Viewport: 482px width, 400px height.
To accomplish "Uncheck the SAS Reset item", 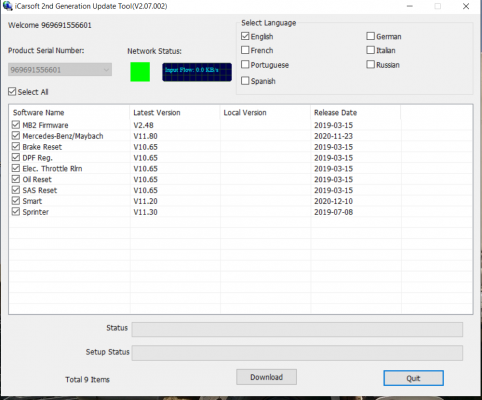I will click(16, 190).
